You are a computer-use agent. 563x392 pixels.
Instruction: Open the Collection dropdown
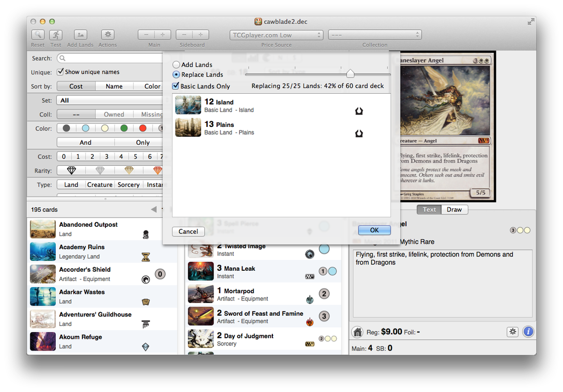point(375,35)
